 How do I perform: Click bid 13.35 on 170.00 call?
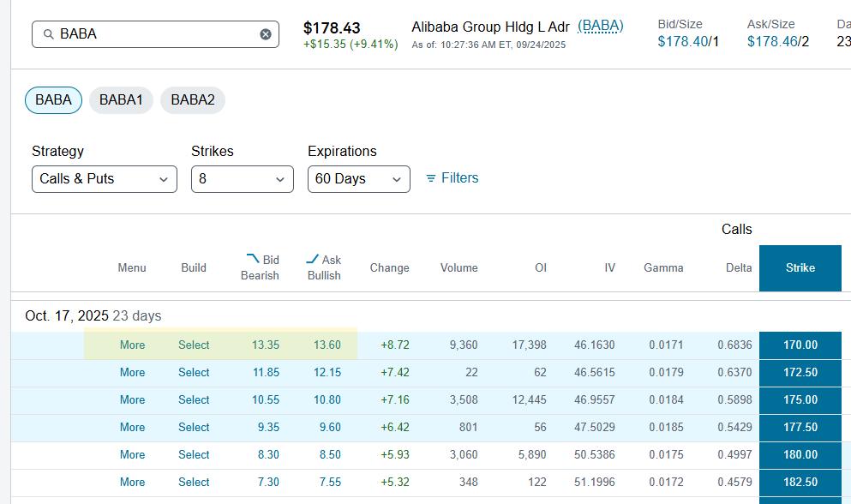pyautogui.click(x=266, y=345)
